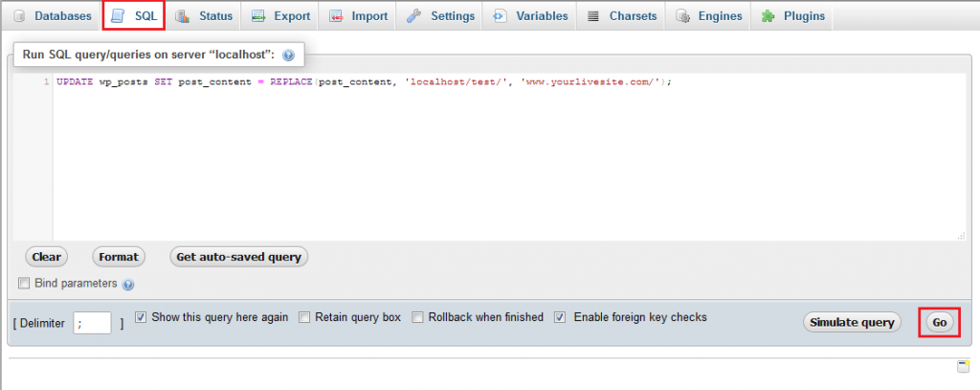Viewport: 980px width, 390px height.
Task: Open the Charsets tab
Action: click(622, 16)
